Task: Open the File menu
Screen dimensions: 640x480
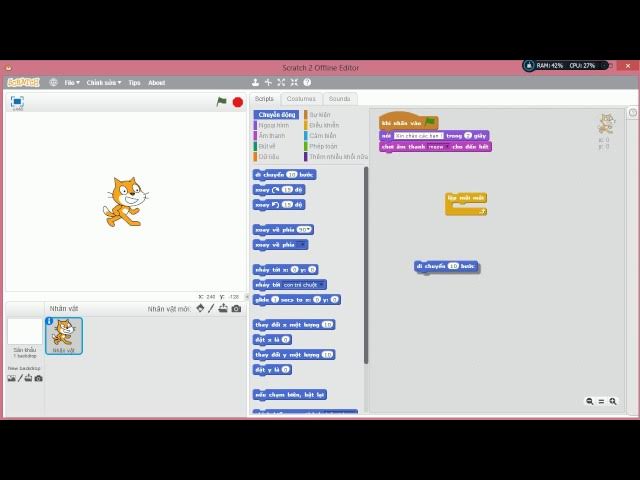Action: tap(71, 83)
